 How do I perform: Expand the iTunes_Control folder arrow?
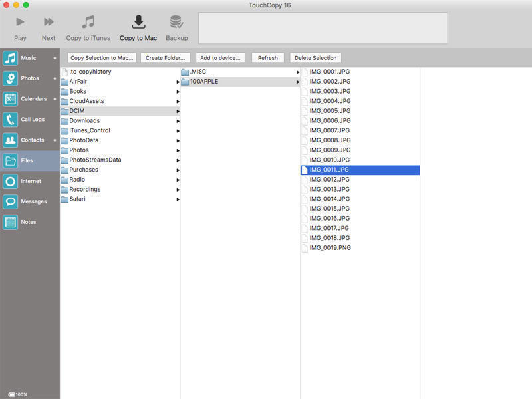click(178, 131)
